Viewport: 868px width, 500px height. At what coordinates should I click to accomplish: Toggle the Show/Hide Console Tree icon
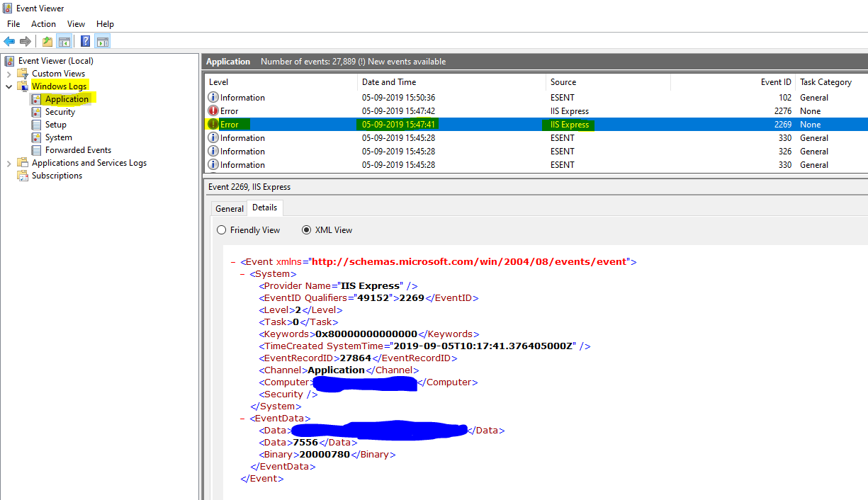click(64, 41)
